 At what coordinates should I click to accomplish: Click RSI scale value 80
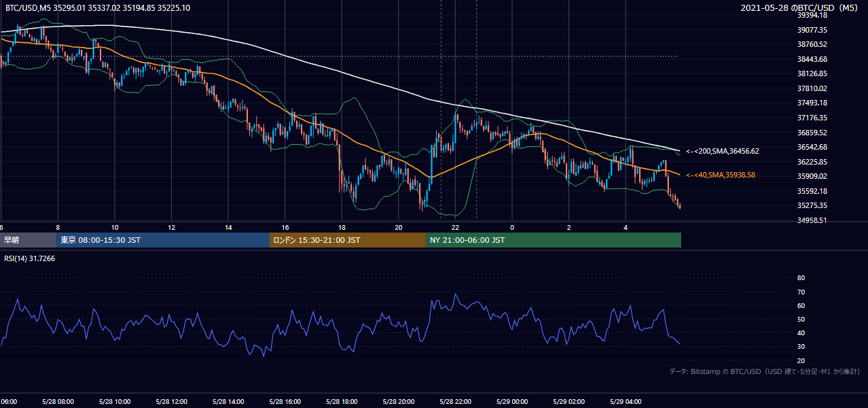click(x=801, y=278)
